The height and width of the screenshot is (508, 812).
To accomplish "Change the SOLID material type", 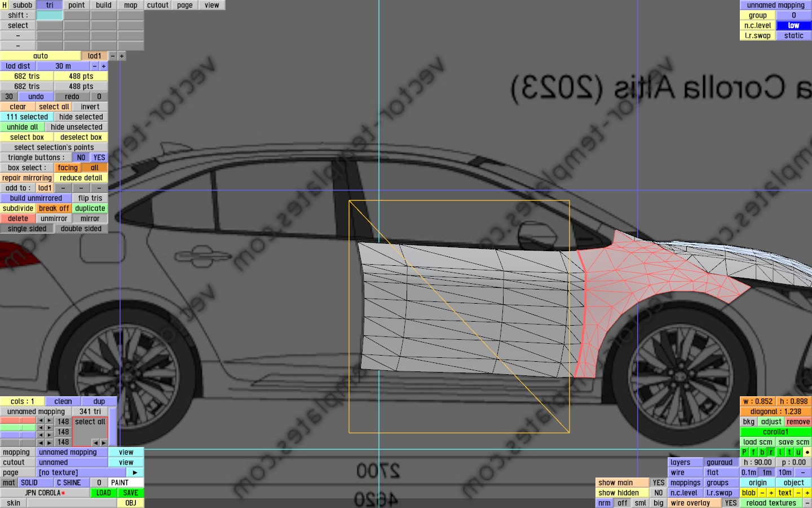I will pyautogui.click(x=36, y=483).
